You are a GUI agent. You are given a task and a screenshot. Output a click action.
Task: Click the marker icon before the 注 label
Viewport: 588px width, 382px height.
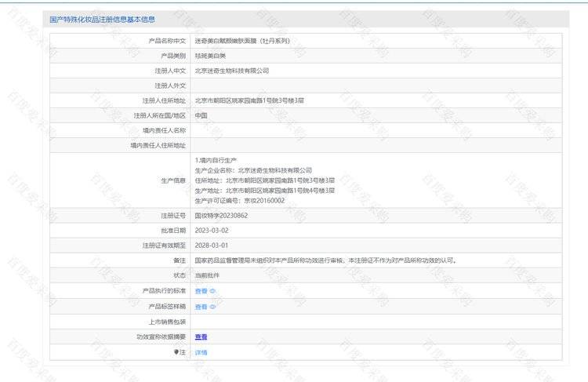click(176, 352)
